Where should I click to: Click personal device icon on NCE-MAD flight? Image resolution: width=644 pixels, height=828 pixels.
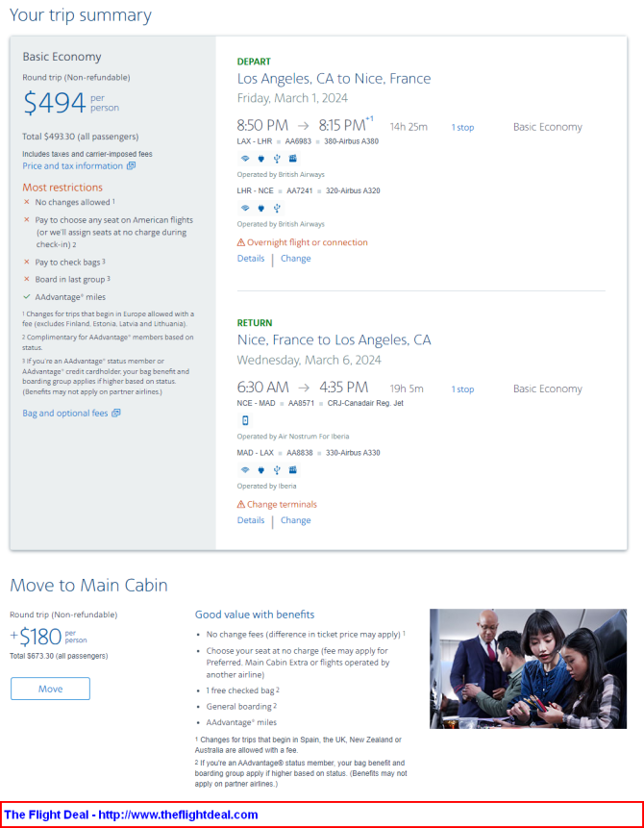click(245, 420)
